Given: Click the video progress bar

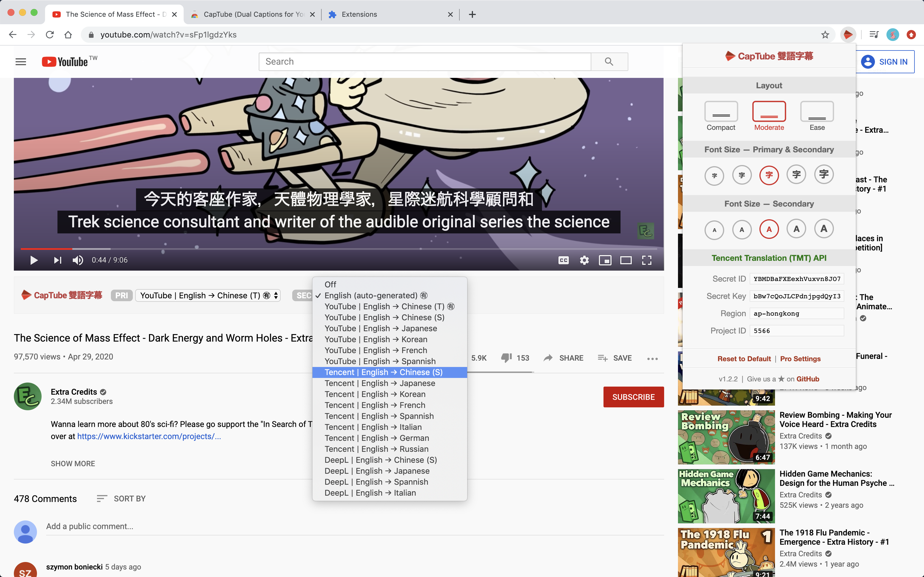Looking at the screenshot, I should click(344, 249).
